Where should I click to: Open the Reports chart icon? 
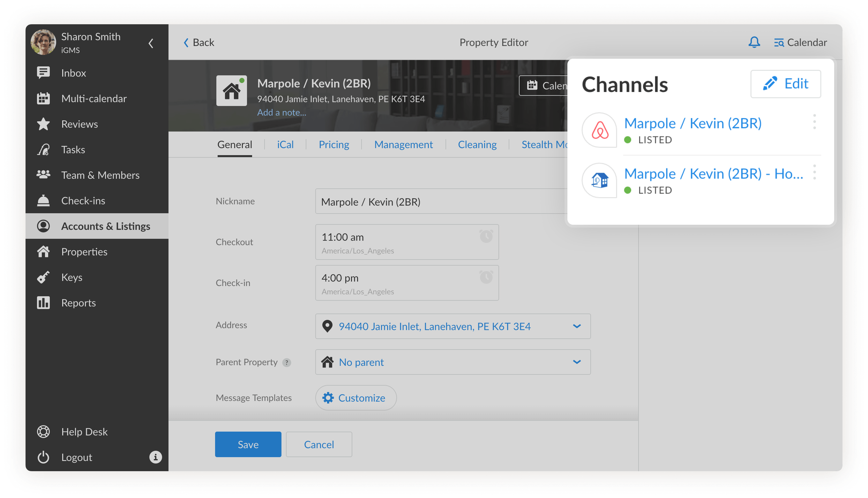click(x=43, y=303)
